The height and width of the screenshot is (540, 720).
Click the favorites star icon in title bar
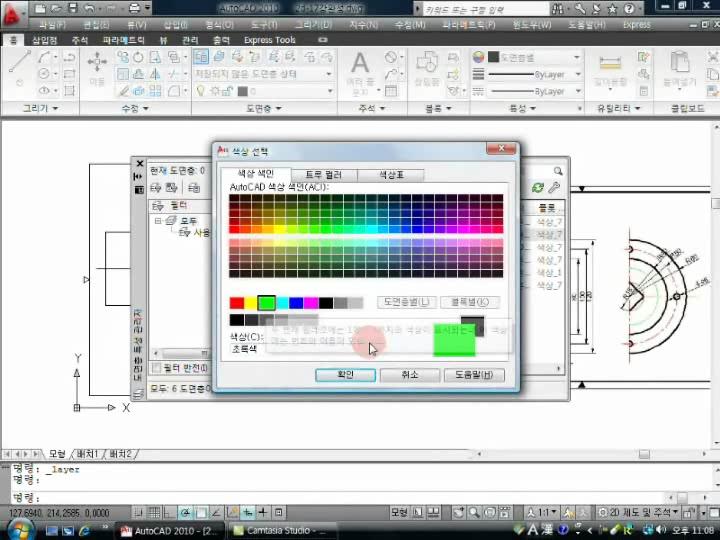tap(612, 8)
